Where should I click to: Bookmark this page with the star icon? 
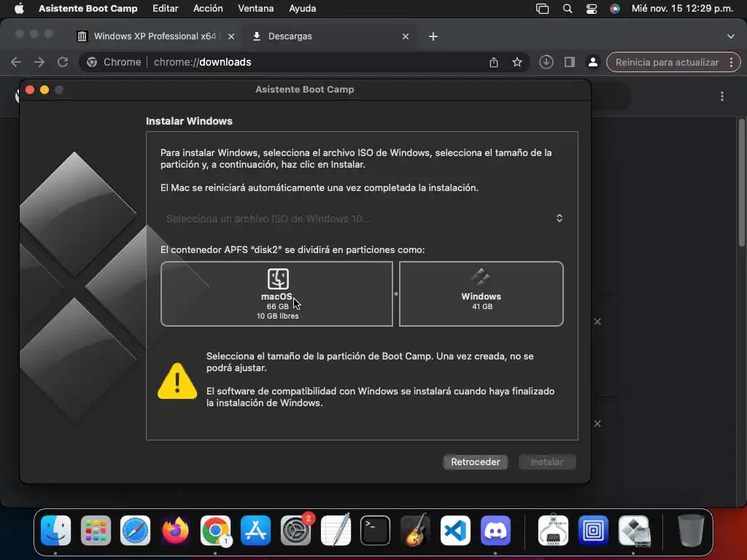pyautogui.click(x=517, y=63)
